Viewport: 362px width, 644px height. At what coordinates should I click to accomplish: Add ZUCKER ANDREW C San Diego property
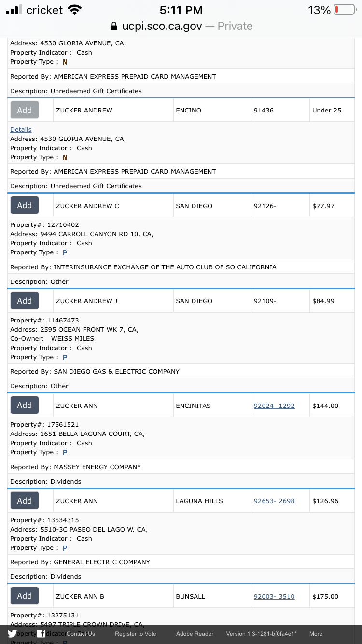point(25,205)
